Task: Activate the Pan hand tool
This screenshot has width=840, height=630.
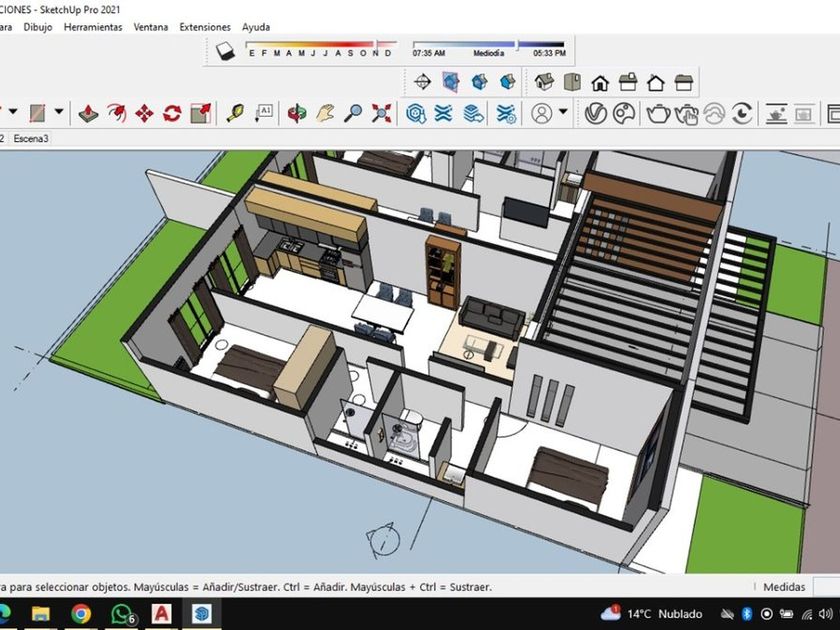Action: (325, 113)
